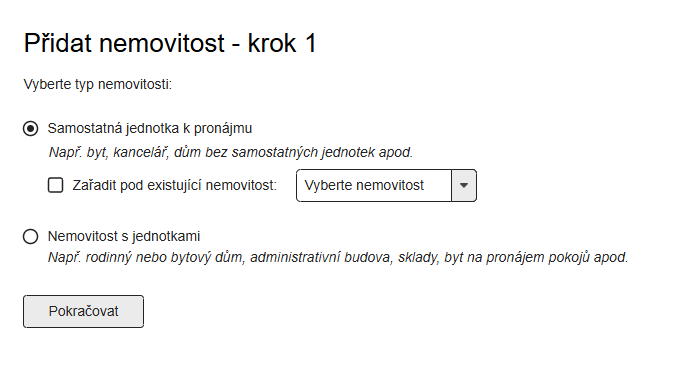680x366 pixels.
Task: Click the word Přidat in the heading
Action: pos(58,43)
